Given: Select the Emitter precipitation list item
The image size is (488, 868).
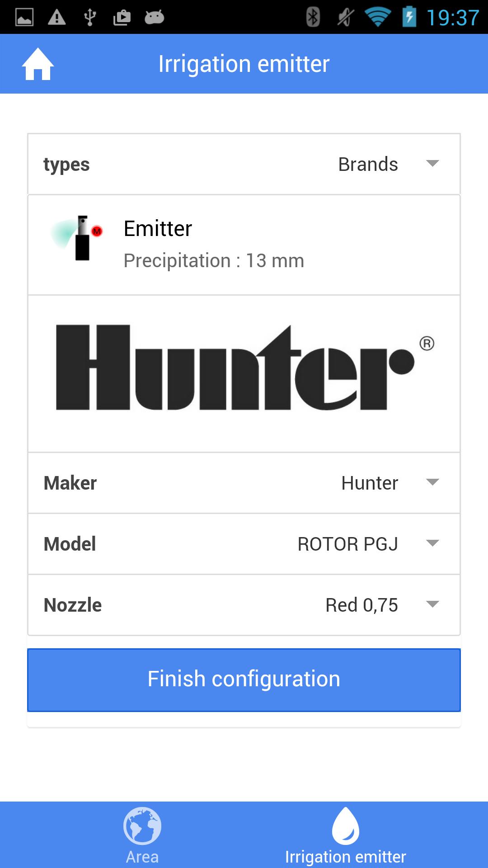Looking at the screenshot, I should coord(244,245).
